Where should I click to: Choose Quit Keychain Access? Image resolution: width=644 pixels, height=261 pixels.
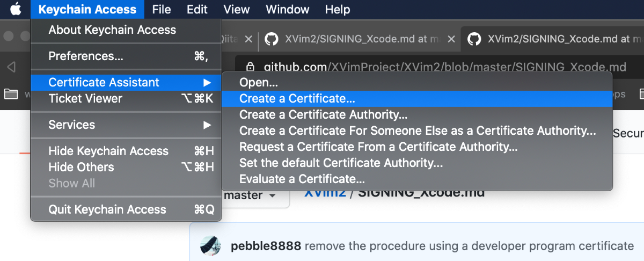[x=126, y=210]
